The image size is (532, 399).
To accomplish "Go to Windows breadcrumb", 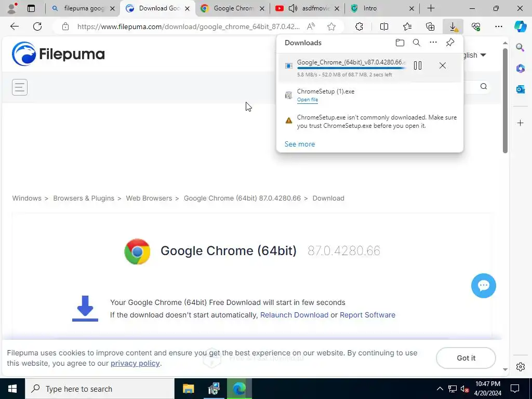I will (x=27, y=198).
